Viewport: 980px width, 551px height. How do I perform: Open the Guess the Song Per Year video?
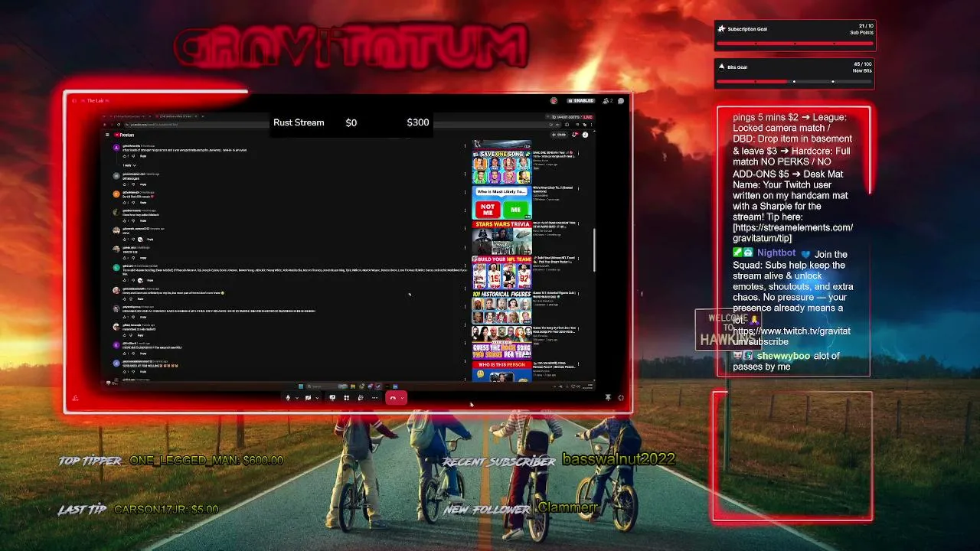tap(501, 344)
